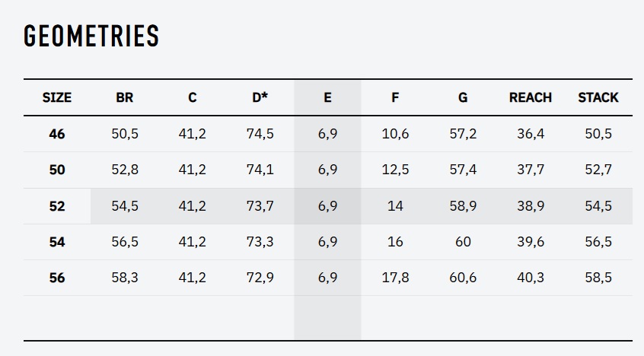This screenshot has height=356, width=644.
Task: Click the 60,6 value in G column
Action: tap(463, 278)
